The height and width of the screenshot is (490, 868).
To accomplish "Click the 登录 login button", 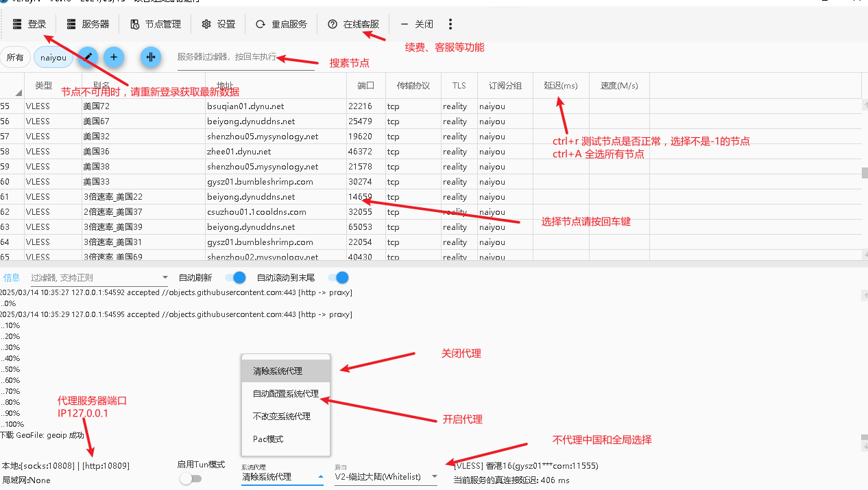I will (29, 25).
